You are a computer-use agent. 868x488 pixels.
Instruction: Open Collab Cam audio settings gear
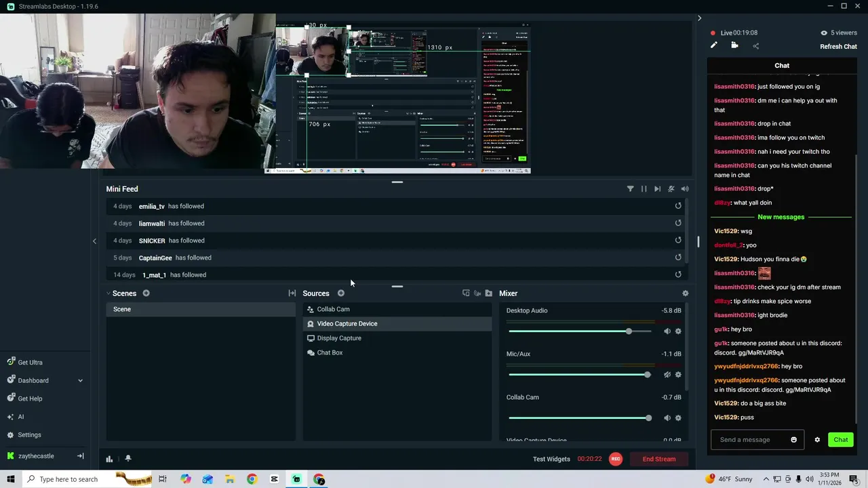click(x=678, y=418)
